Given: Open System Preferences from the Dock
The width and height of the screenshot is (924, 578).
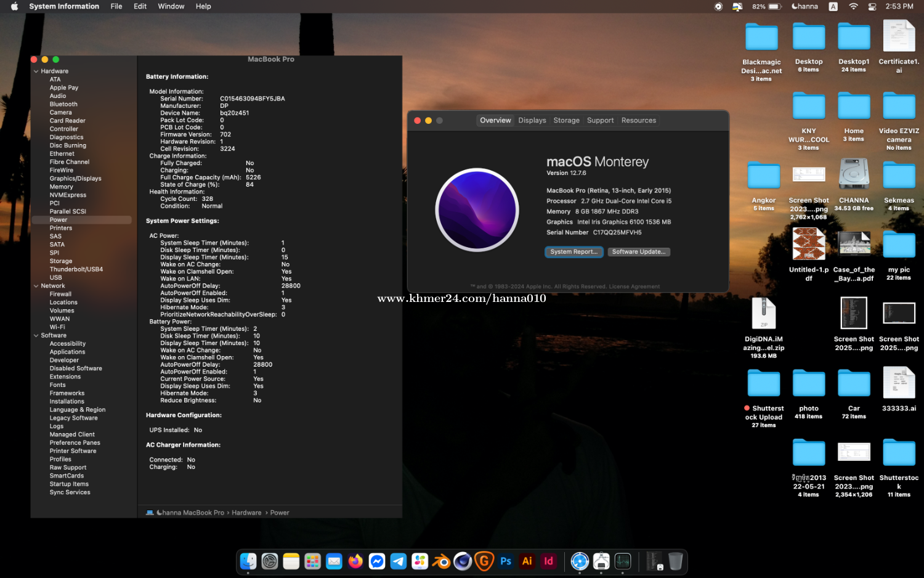Looking at the screenshot, I should (x=270, y=561).
